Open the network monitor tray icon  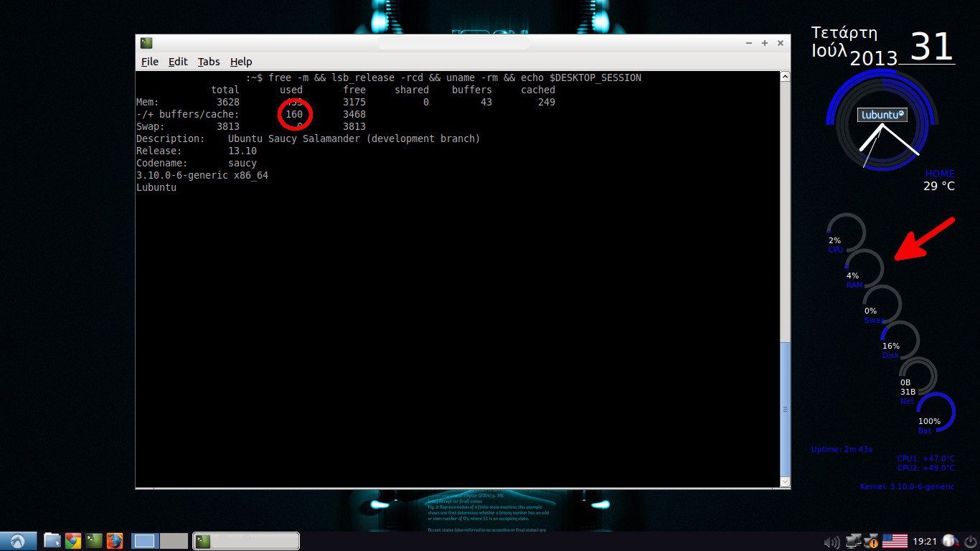[853, 541]
